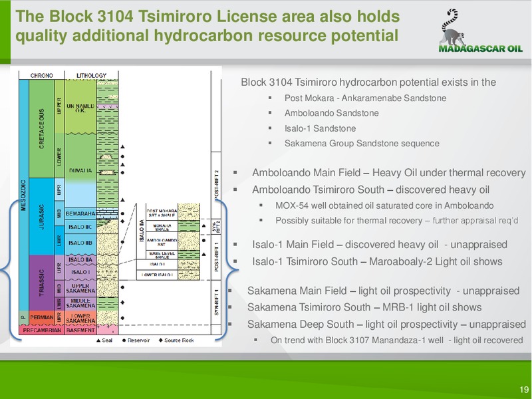The width and height of the screenshot is (532, 399).
Task: Click the CHRONO column header
Action: click(41, 75)
